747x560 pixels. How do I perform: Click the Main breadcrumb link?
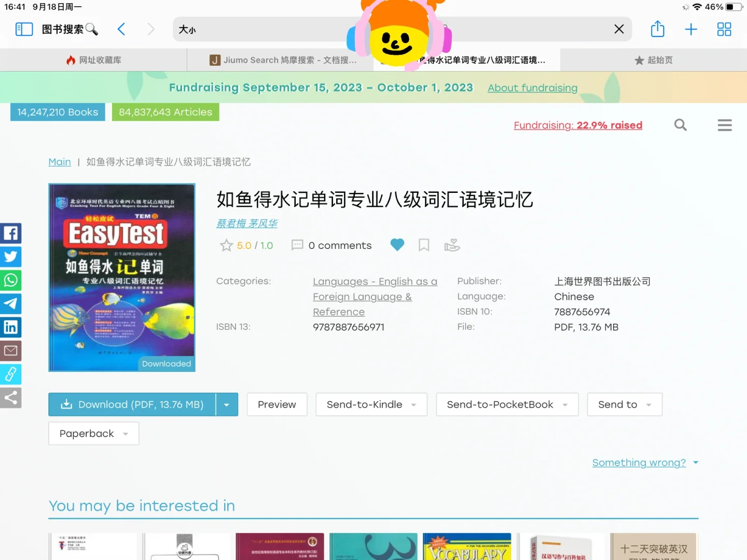pos(60,162)
